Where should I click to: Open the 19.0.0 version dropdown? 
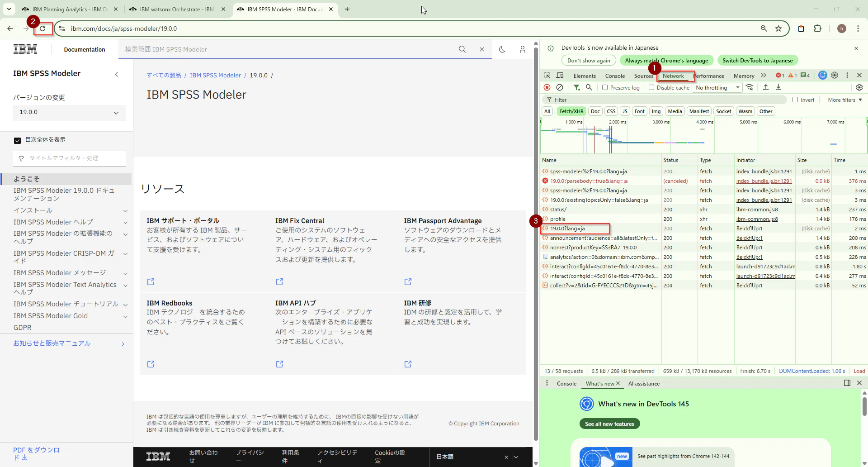click(x=70, y=112)
